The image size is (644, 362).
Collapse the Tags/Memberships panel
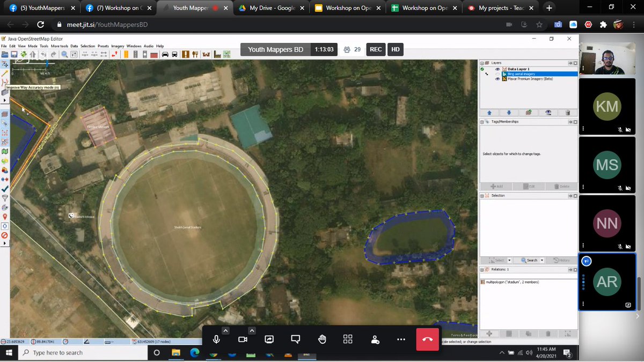[482, 122]
